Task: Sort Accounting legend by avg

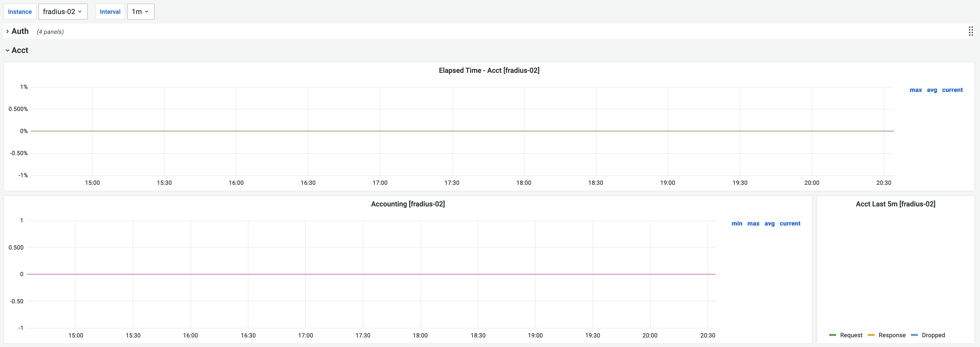Action: (769, 223)
